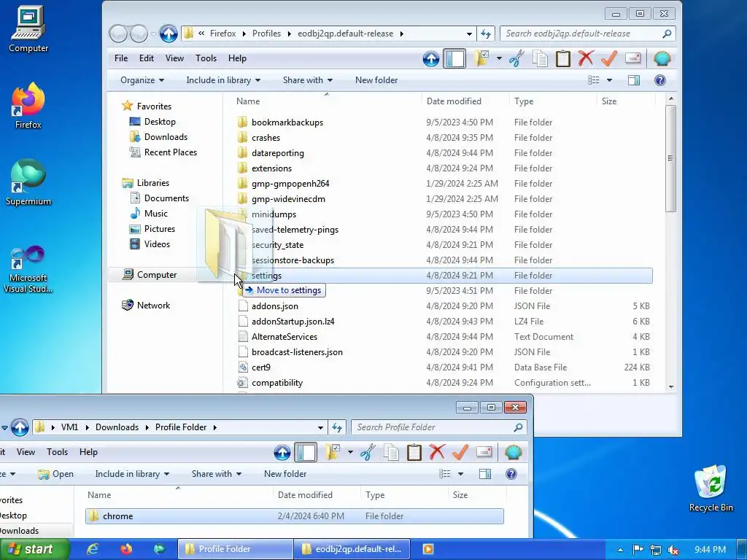Click the Profiles breadcrumb in the address bar
Screen dimensions: 747x560
[x=266, y=34]
